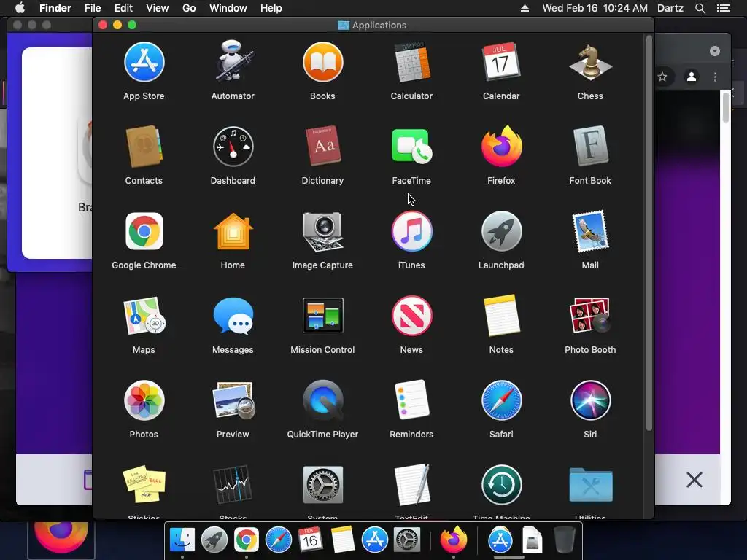This screenshot has width=747, height=560.
Task: Open the Contacts app icon
Action: tap(144, 147)
